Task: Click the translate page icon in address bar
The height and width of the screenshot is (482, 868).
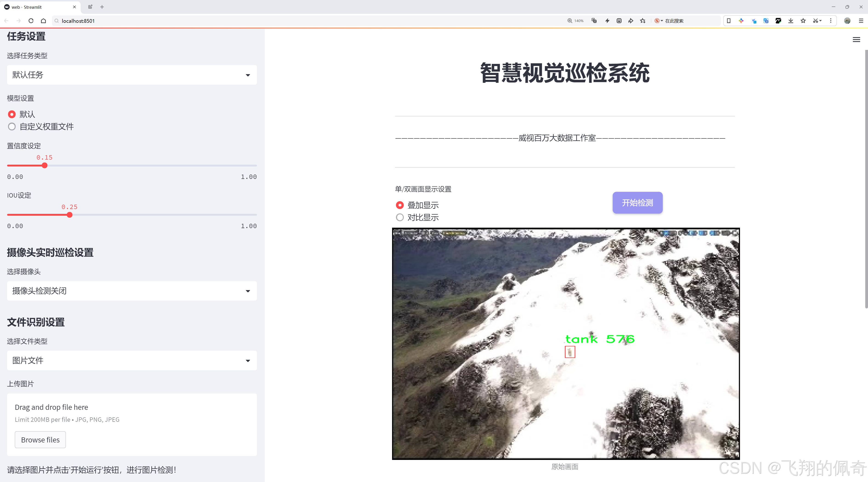Action: tap(594, 21)
